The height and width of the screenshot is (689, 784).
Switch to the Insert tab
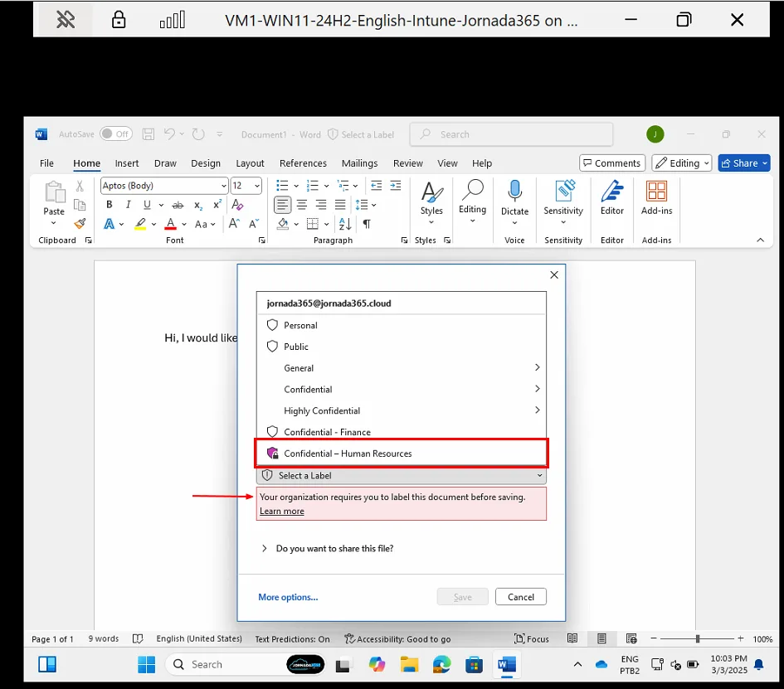tap(126, 163)
